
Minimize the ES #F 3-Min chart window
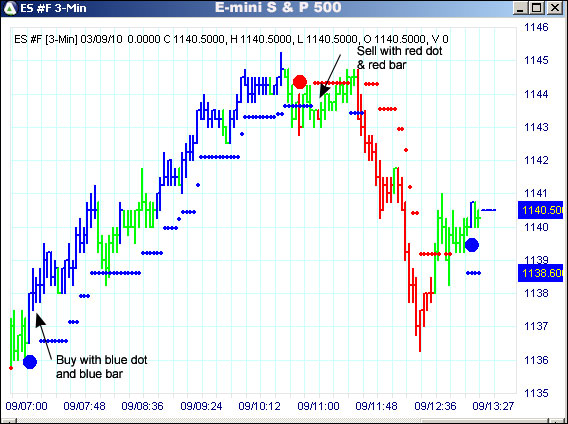click(521, 8)
